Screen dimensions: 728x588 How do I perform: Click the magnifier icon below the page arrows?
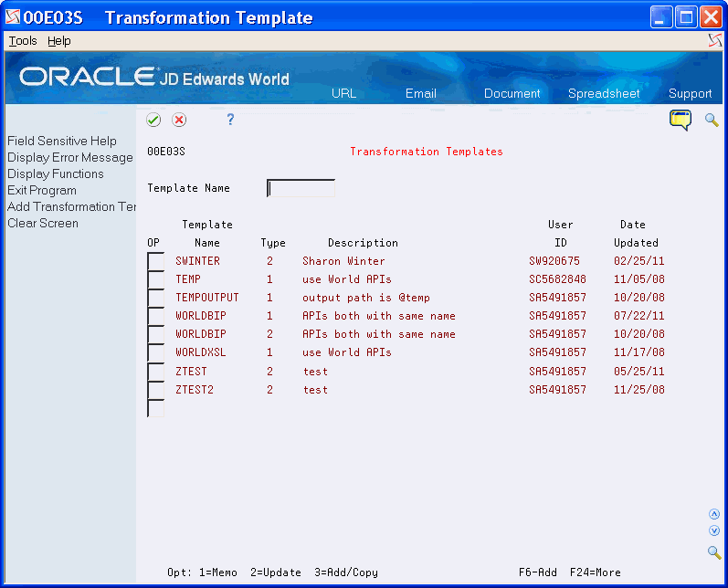coord(714,552)
